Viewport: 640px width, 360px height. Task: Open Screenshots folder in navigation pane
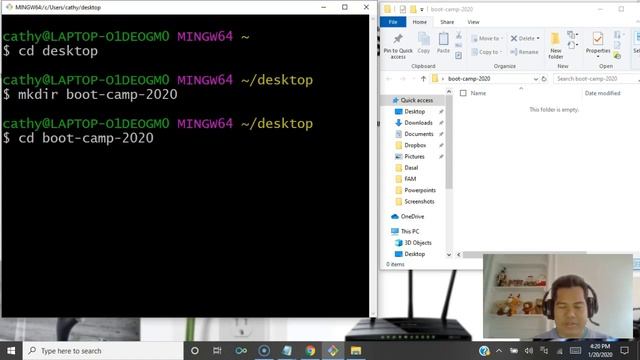tap(419, 201)
